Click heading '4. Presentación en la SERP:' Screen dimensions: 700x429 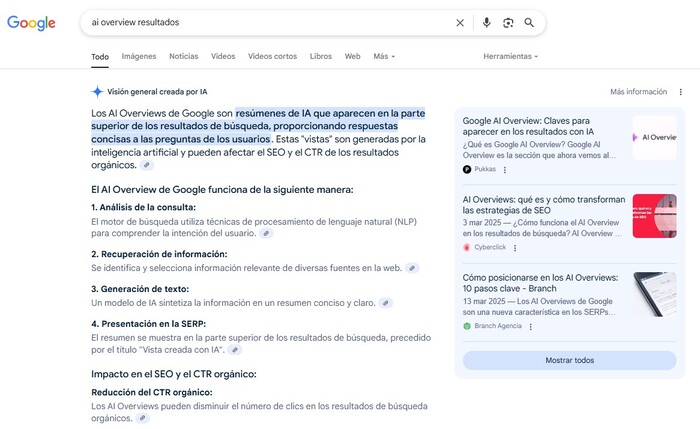point(149,324)
